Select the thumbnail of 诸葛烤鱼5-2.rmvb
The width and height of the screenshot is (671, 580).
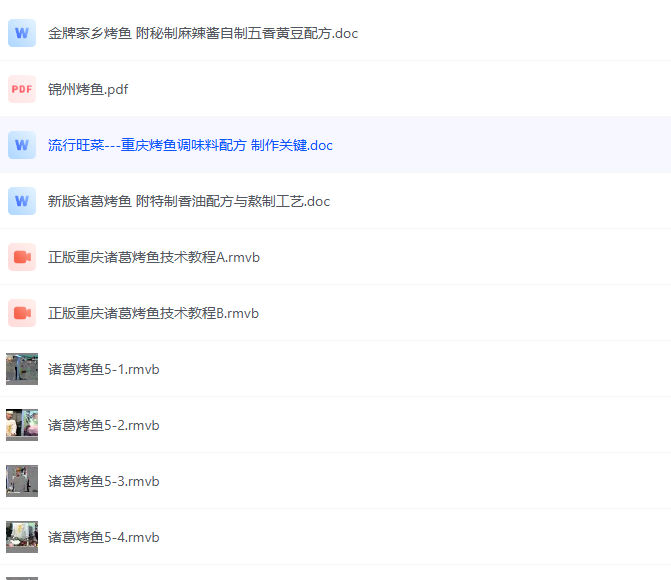pos(22,425)
